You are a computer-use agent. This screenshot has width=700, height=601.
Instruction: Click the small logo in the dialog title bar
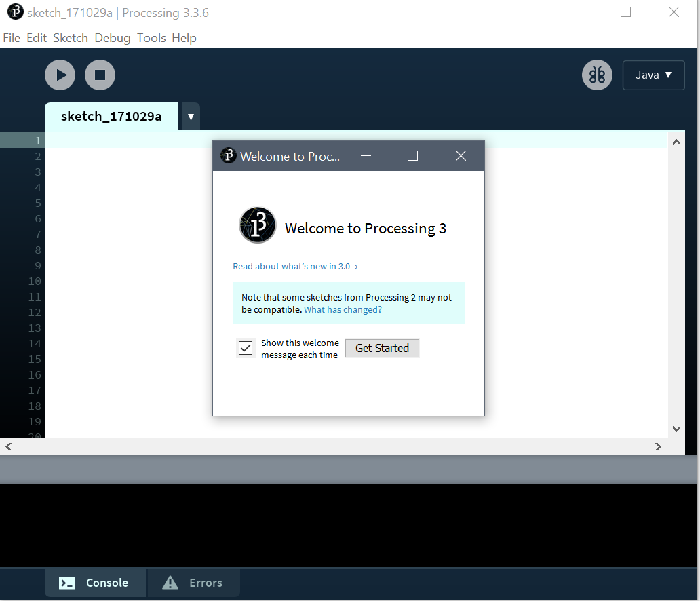pyautogui.click(x=228, y=155)
